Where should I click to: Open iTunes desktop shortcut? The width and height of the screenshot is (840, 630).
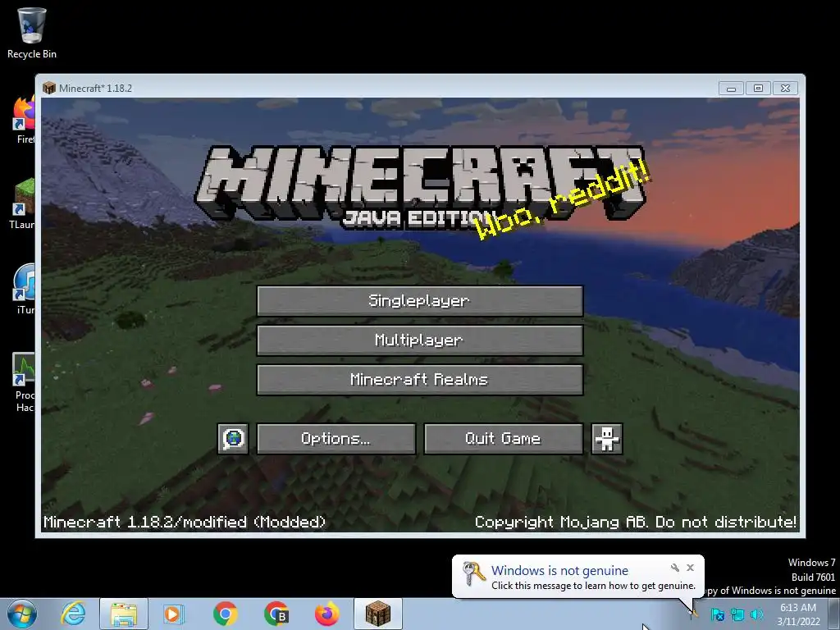(25, 288)
